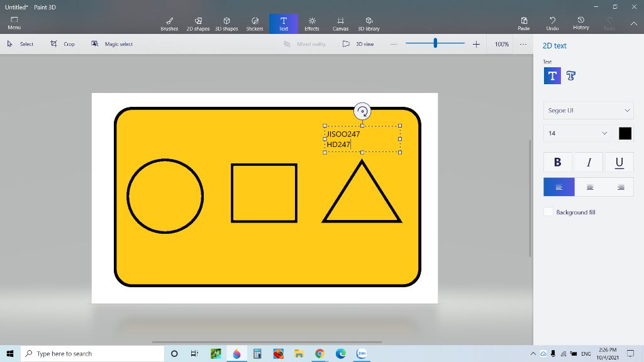Screen dimensions: 644x362
Task: Enable the Background fill checkbox
Action: pos(548,212)
